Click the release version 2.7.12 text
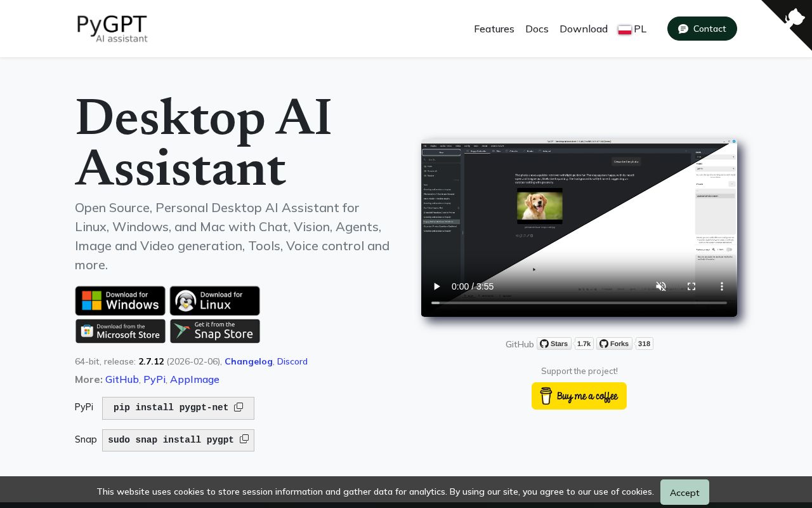Image resolution: width=812 pixels, height=508 pixels. [151, 361]
